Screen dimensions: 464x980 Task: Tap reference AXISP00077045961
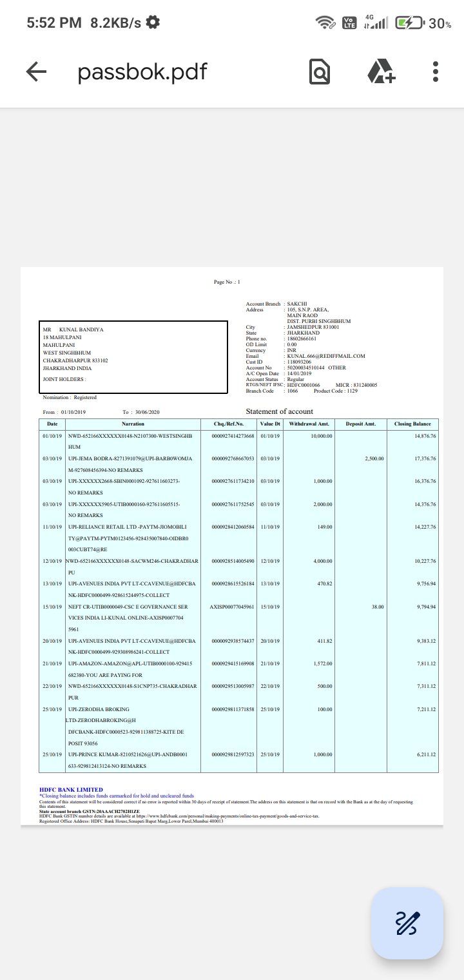[x=233, y=607]
